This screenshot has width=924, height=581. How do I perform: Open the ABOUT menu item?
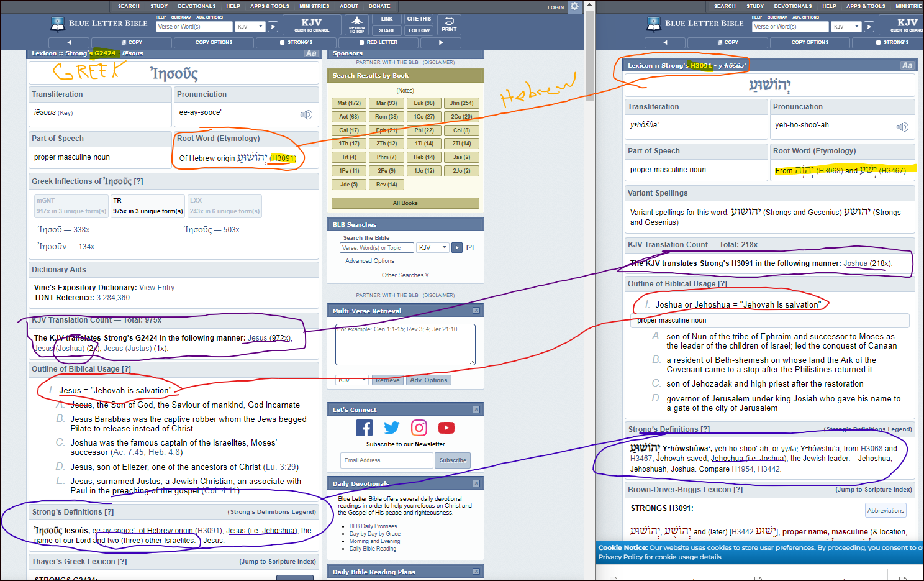coord(349,6)
